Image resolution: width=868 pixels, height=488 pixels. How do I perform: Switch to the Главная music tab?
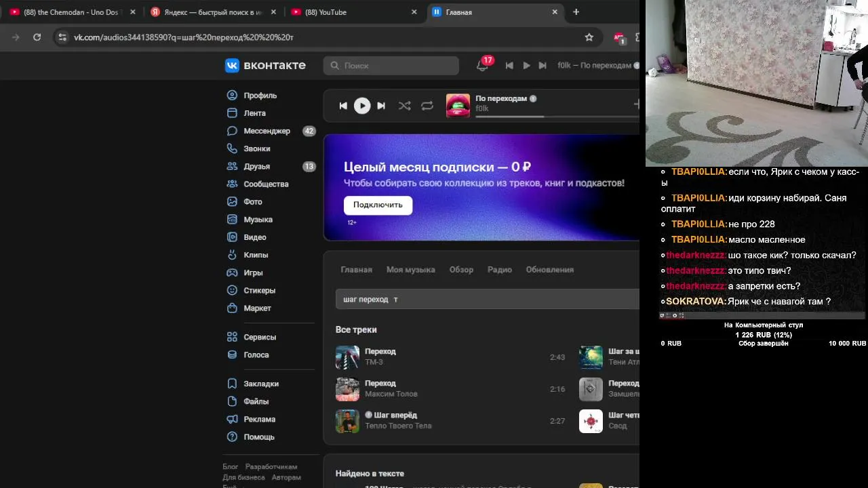coord(356,270)
